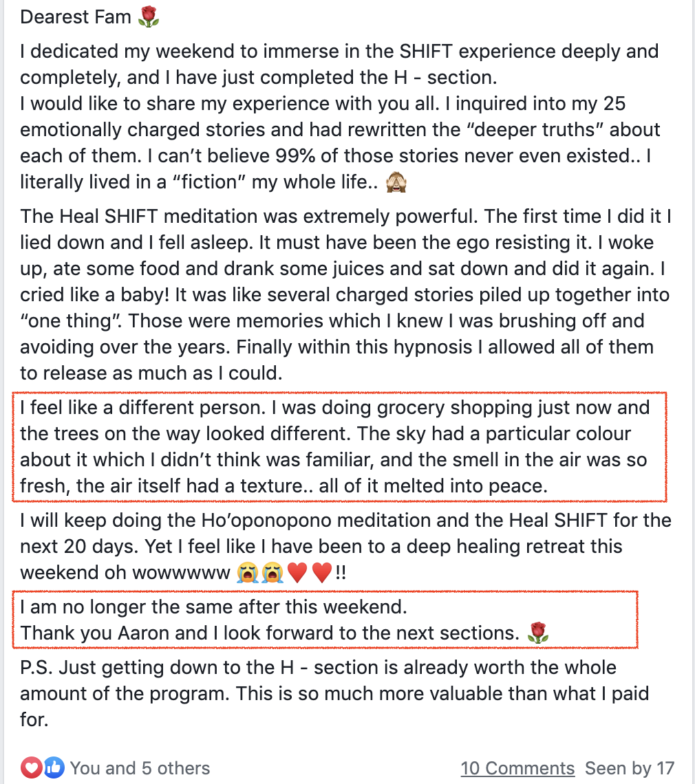Image resolution: width=695 pixels, height=784 pixels.
Task: Click rose emoji after 'next sections'
Action: tap(538, 633)
